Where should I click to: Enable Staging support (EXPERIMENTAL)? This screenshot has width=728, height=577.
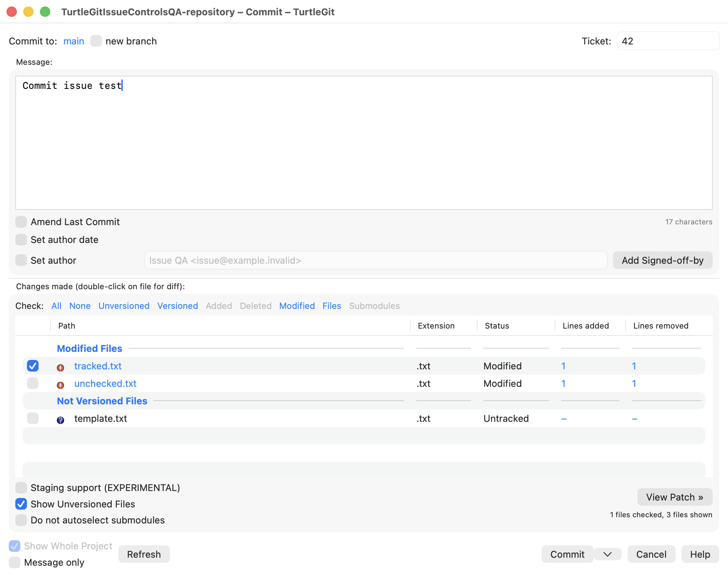click(21, 488)
